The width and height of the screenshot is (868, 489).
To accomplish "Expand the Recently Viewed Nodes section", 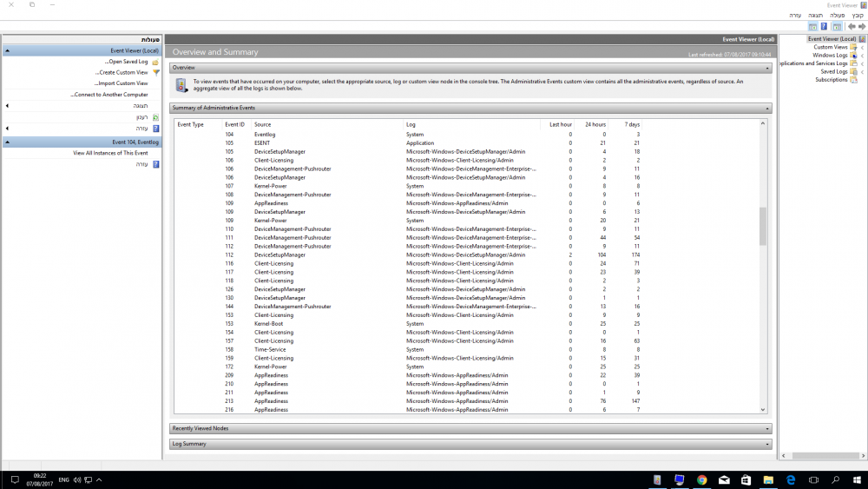I will tap(767, 429).
